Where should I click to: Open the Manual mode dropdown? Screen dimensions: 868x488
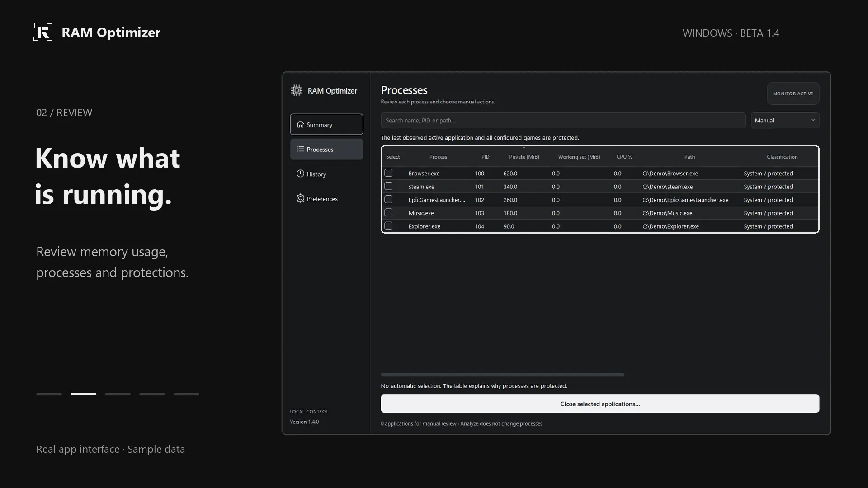pyautogui.click(x=785, y=120)
